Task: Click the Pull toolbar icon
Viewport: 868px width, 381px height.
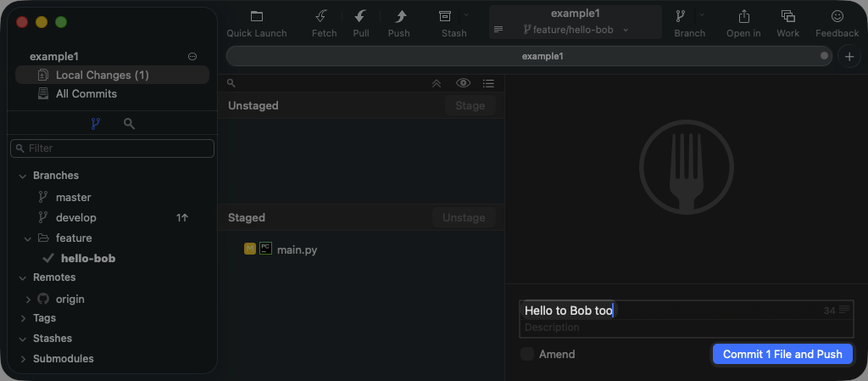Action: click(x=360, y=17)
